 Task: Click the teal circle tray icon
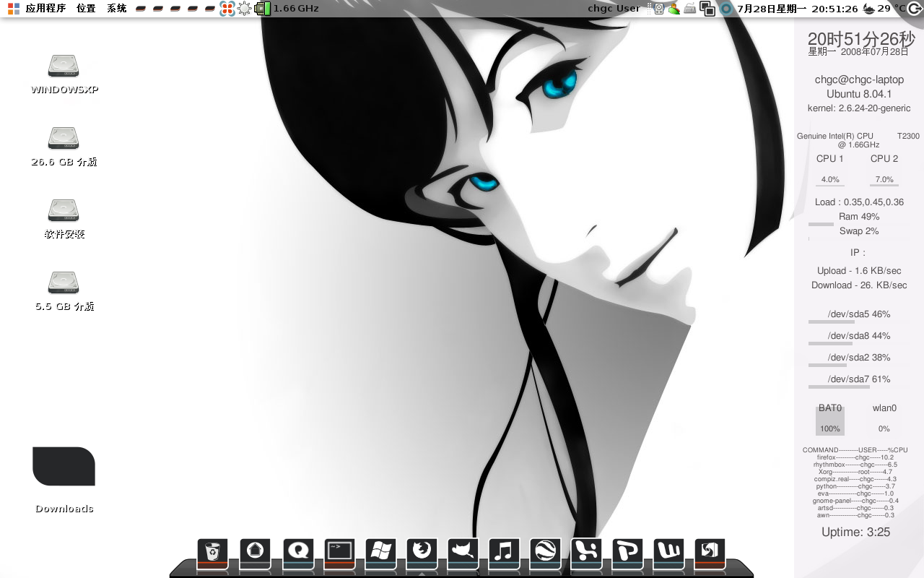point(726,9)
